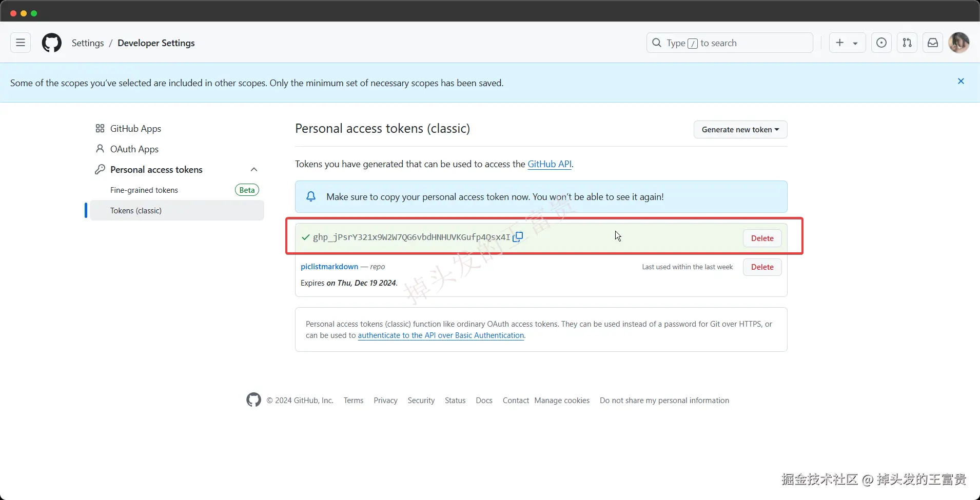
Task: Click the search magnifier icon
Action: click(x=657, y=43)
